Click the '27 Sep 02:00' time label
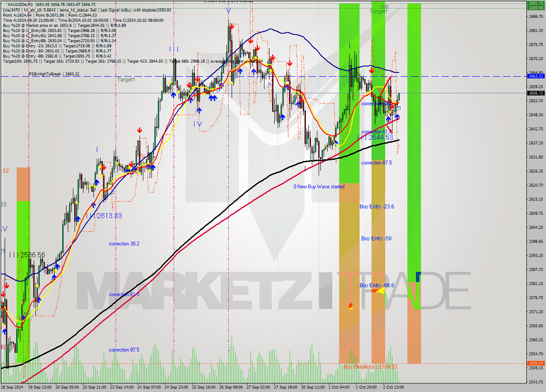Screen dimensions: 546x392 coord(259,387)
